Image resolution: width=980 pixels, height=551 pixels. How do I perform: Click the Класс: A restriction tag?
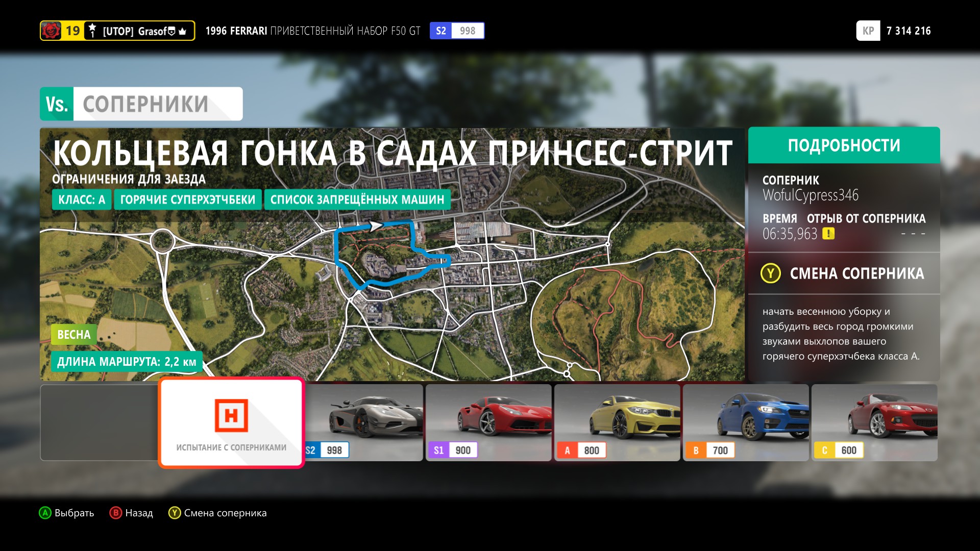pos(82,199)
